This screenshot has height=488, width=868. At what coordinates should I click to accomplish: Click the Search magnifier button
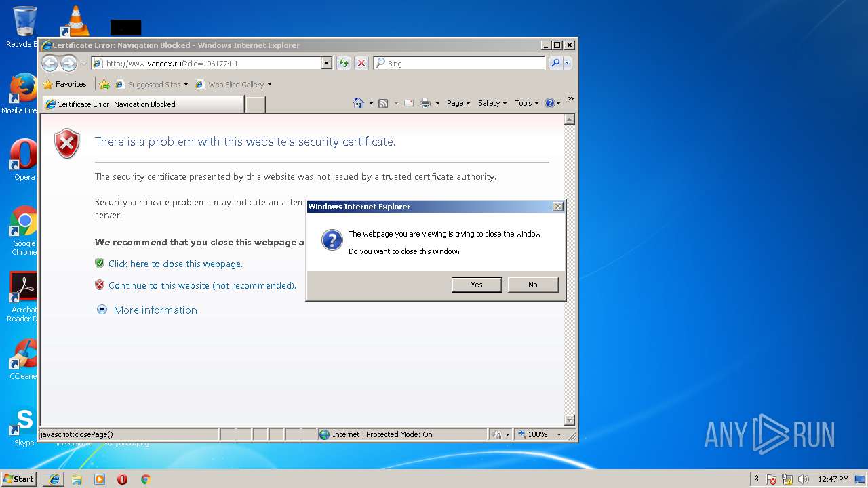pos(555,63)
